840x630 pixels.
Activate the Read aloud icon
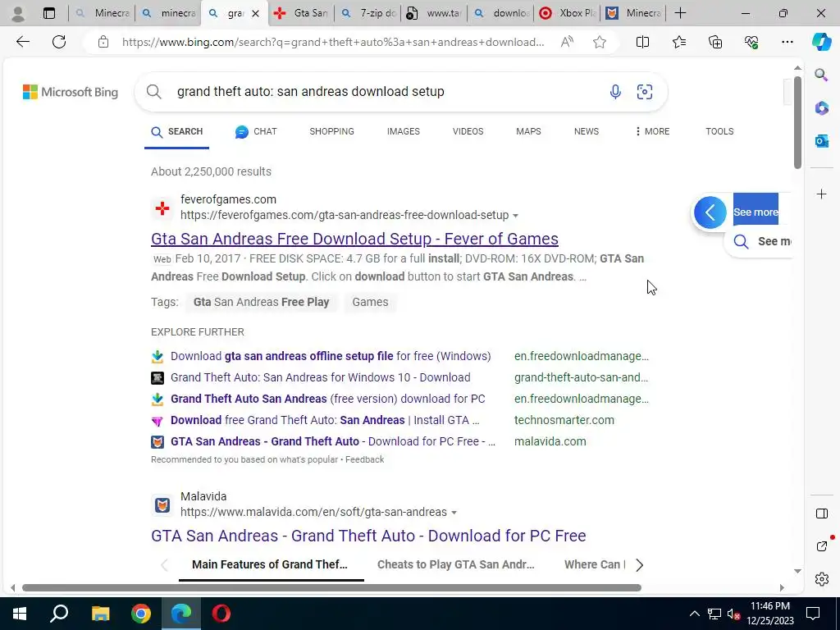(567, 42)
